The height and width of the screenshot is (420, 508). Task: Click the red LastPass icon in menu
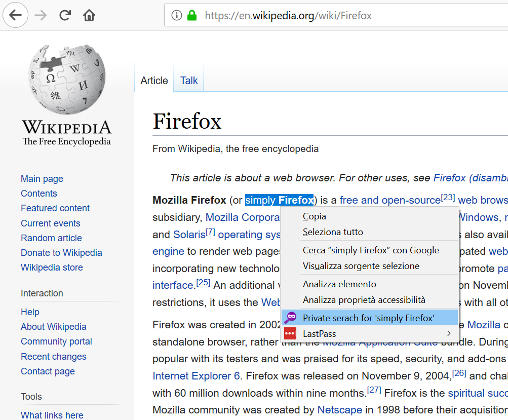click(x=290, y=333)
